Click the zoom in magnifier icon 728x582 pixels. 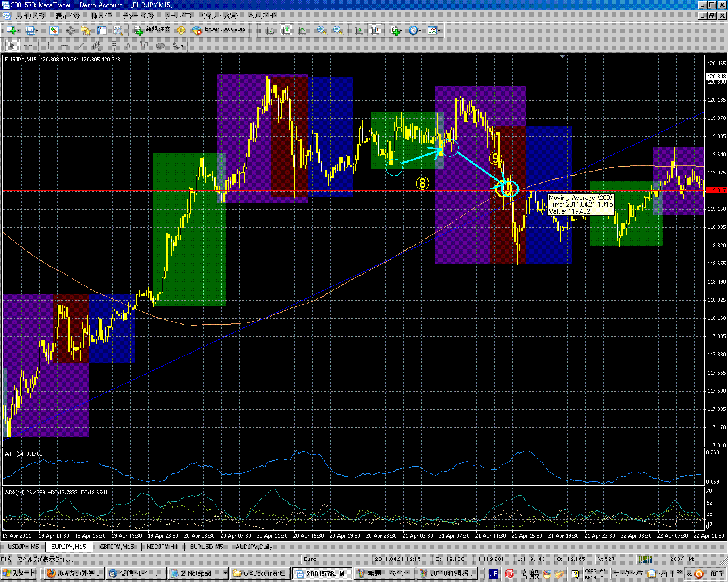tap(322, 30)
